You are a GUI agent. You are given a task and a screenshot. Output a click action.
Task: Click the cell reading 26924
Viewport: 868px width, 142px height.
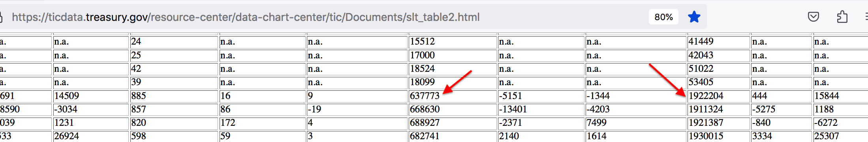point(91,136)
